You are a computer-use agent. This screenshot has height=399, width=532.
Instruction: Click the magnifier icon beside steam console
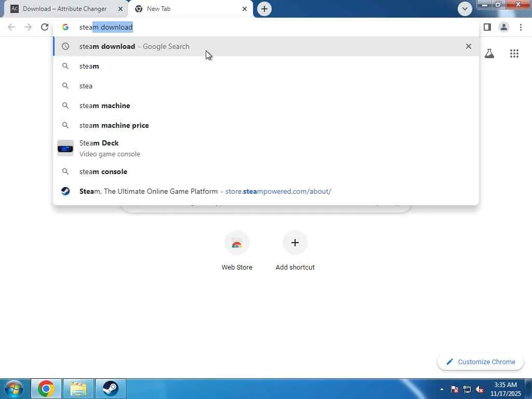tap(65, 171)
